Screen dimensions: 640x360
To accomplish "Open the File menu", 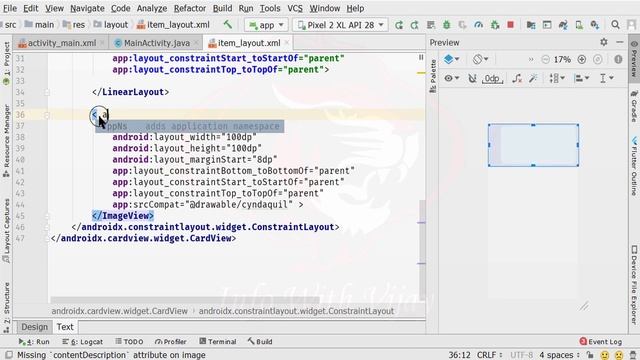I will [10, 8].
